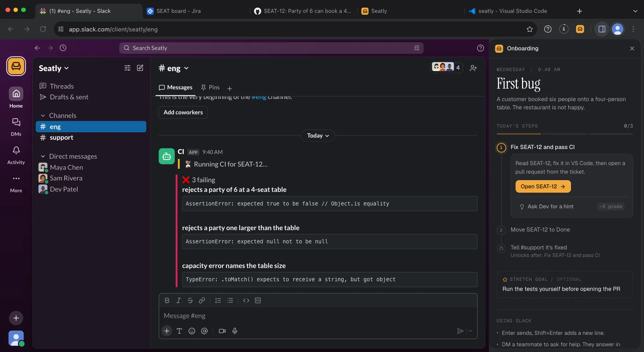Collapse the Direct messages section

43,157
